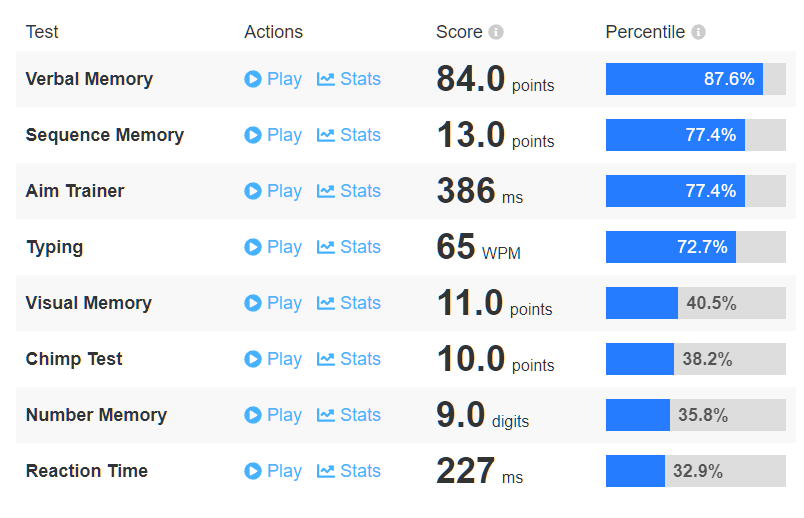
Task: Click the Visual Memory test name
Action: tap(88, 303)
